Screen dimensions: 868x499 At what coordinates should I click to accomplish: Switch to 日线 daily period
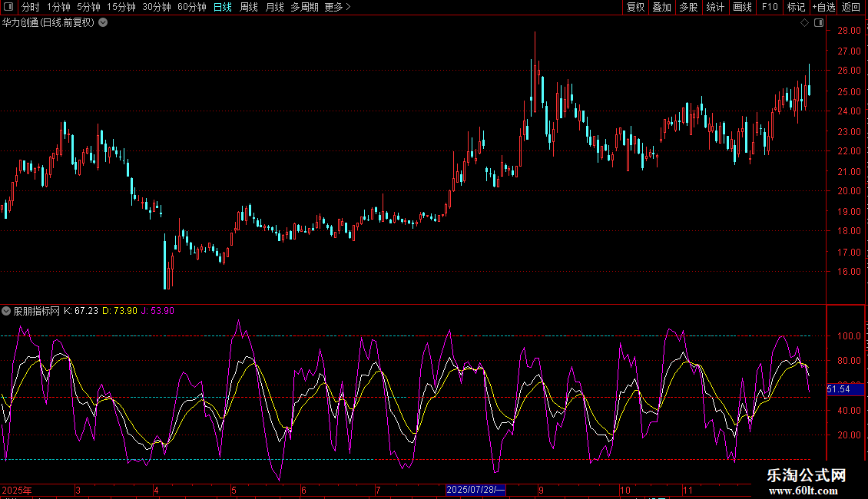(222, 7)
